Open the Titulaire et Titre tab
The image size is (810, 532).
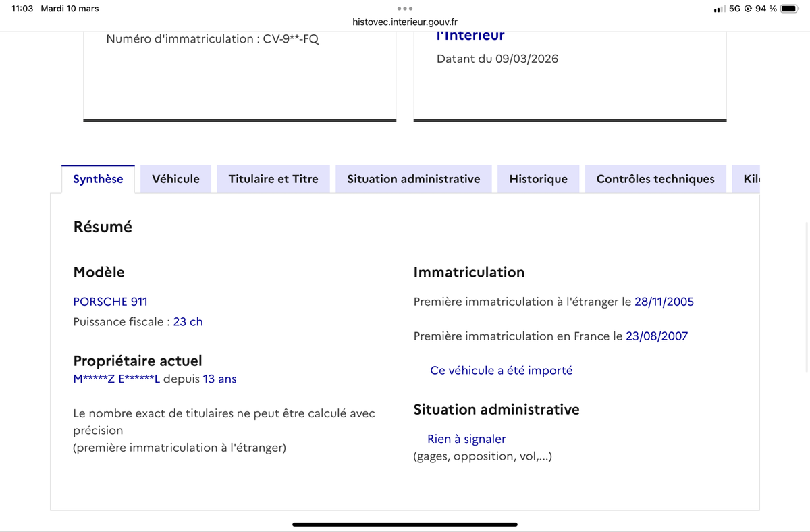click(x=273, y=179)
